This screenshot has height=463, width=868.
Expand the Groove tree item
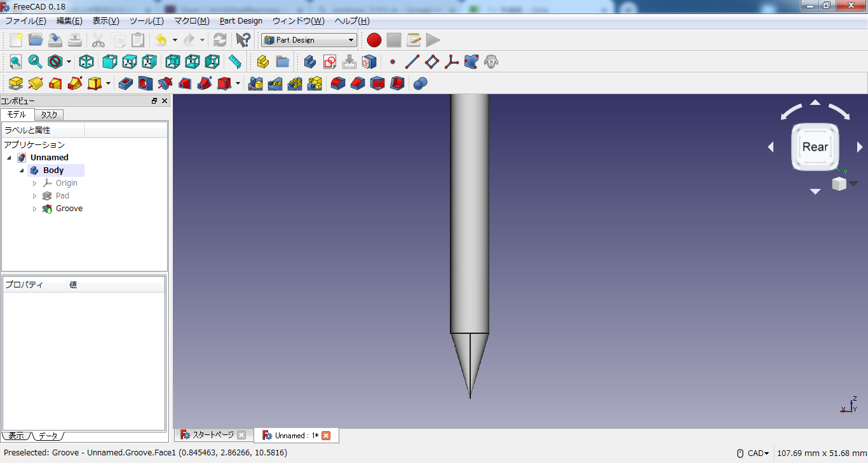click(x=35, y=209)
